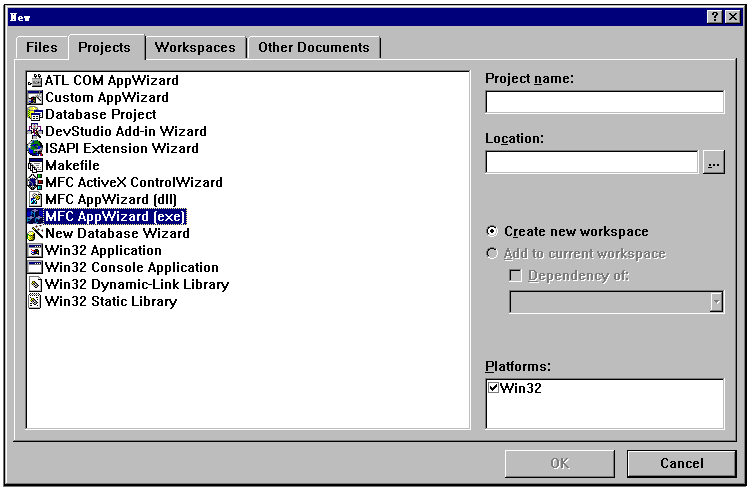Select the ATL COM AppWizard text
The image size is (751, 490).
click(112, 80)
